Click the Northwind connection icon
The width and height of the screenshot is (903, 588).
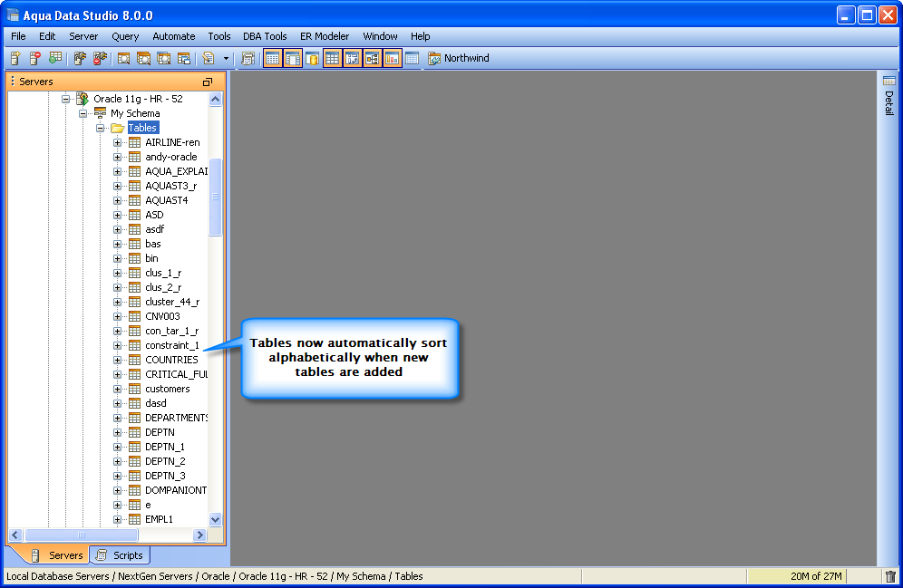(x=434, y=58)
